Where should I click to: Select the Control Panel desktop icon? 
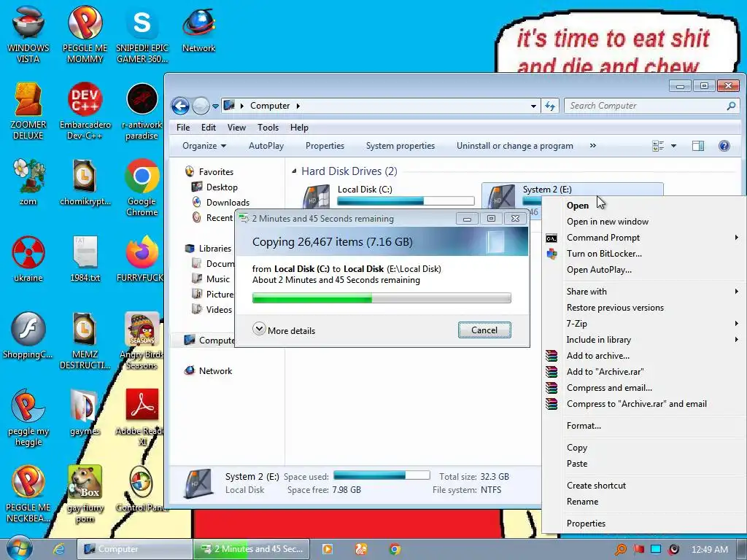click(142, 489)
